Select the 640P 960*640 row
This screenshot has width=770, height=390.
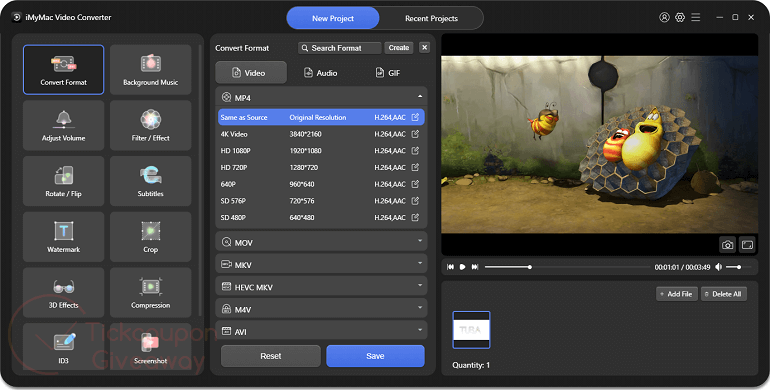[321, 184]
